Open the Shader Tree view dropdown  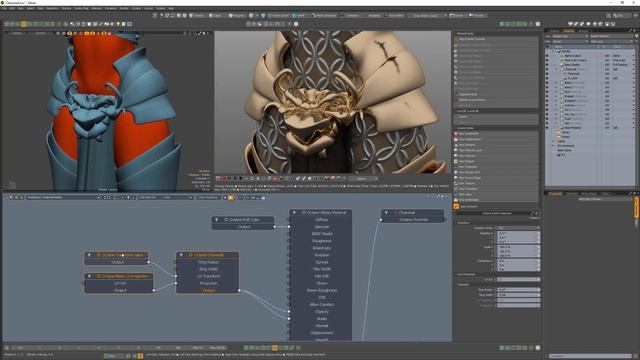tap(569, 36)
